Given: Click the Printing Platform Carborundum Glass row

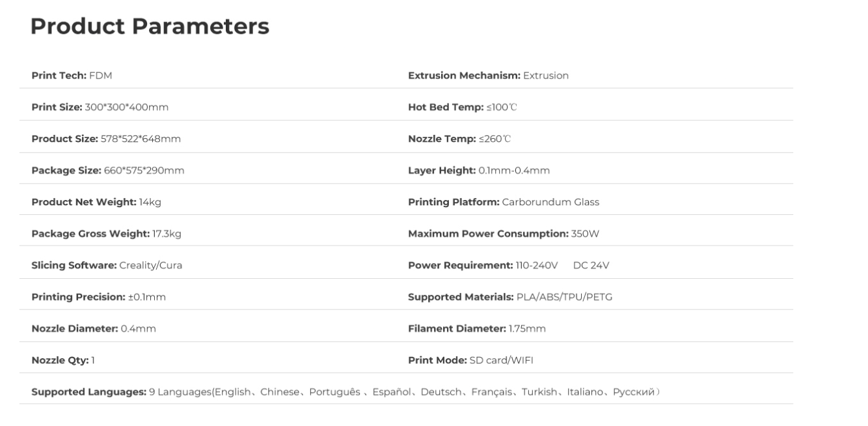Looking at the screenshot, I should [x=504, y=202].
